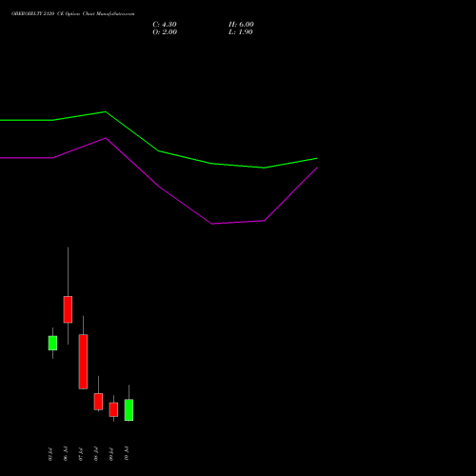Select the open price 'O: 2.00'
This screenshot has width=476, height=476.
tap(165, 32)
